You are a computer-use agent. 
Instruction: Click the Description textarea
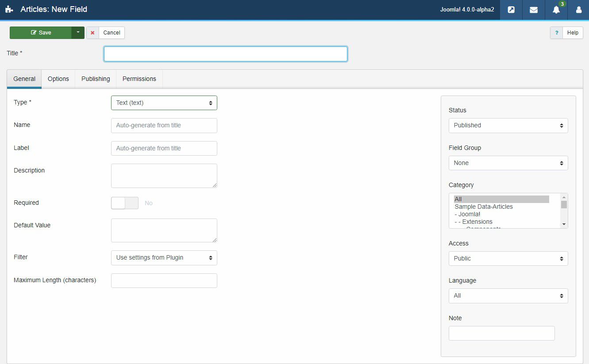click(x=164, y=176)
